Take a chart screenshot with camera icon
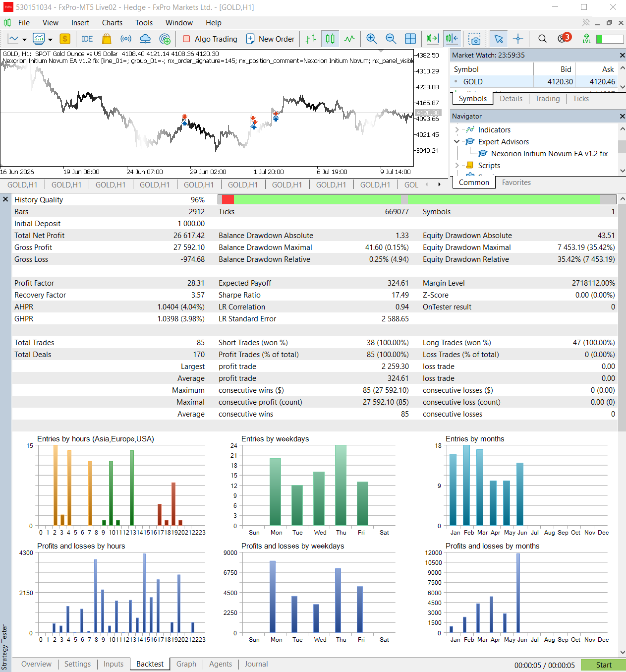The height and width of the screenshot is (672, 626). pyautogui.click(x=474, y=39)
